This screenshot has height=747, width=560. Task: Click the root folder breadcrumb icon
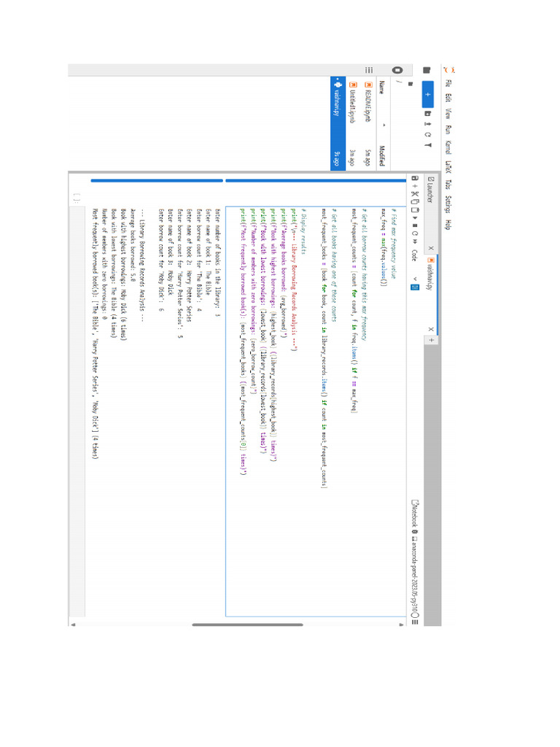point(411,84)
